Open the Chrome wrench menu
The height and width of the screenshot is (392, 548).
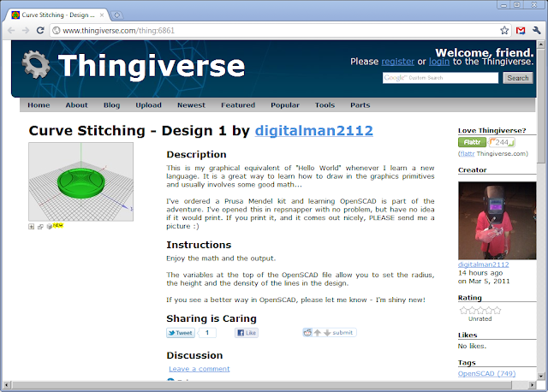[537, 31]
